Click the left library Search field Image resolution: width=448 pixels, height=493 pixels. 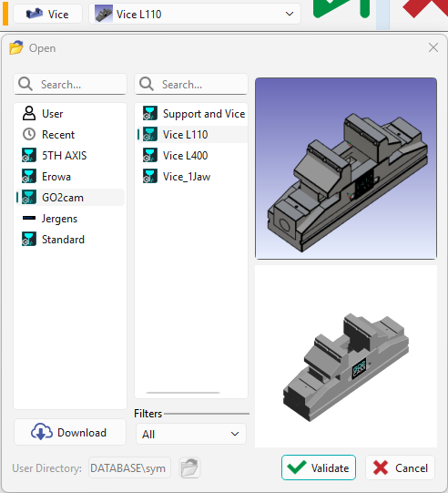(x=70, y=84)
